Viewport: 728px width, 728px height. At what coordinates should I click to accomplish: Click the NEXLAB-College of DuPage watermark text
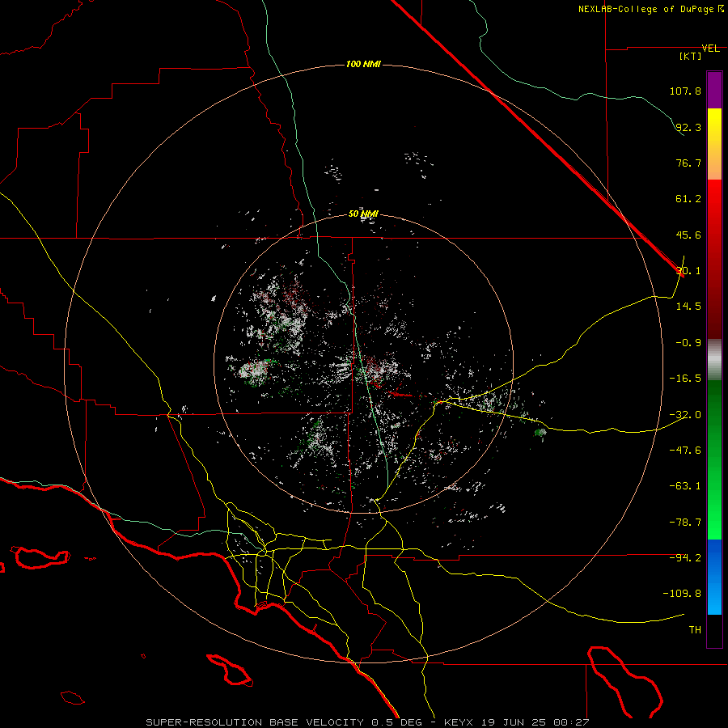point(651,9)
